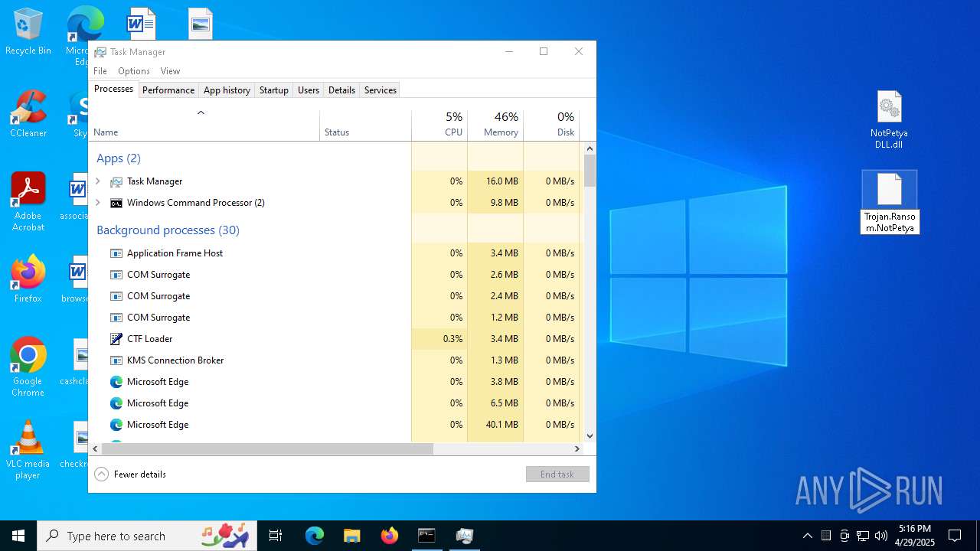Image resolution: width=980 pixels, height=551 pixels.
Task: Switch to the Users tab
Action: [309, 90]
